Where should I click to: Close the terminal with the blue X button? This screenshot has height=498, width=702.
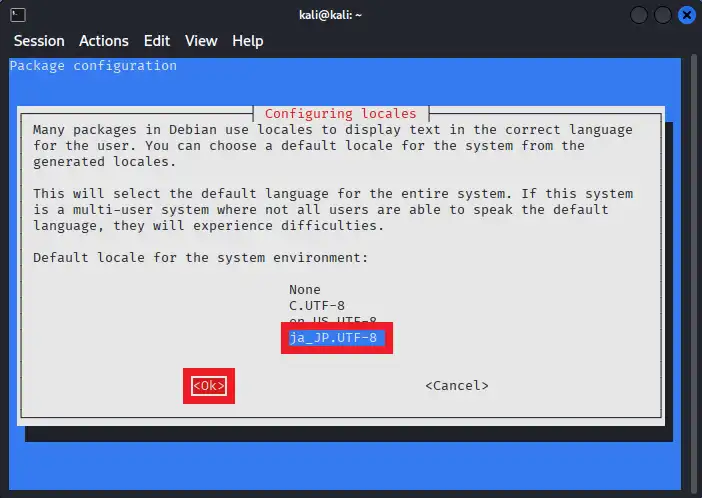[x=687, y=15]
